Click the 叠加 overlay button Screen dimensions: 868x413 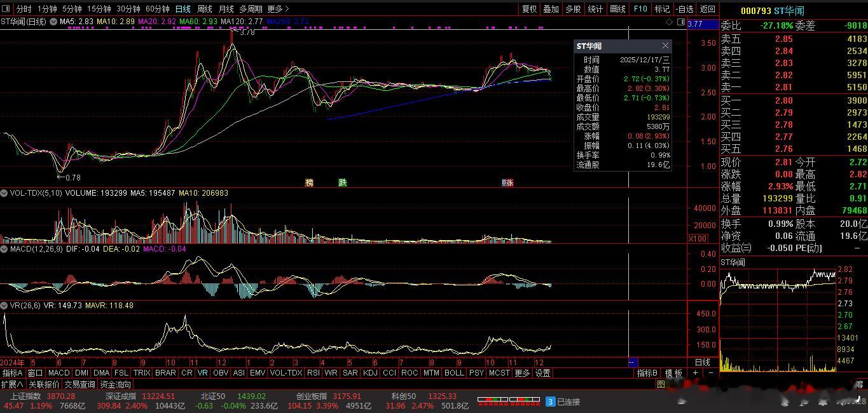tap(551, 9)
